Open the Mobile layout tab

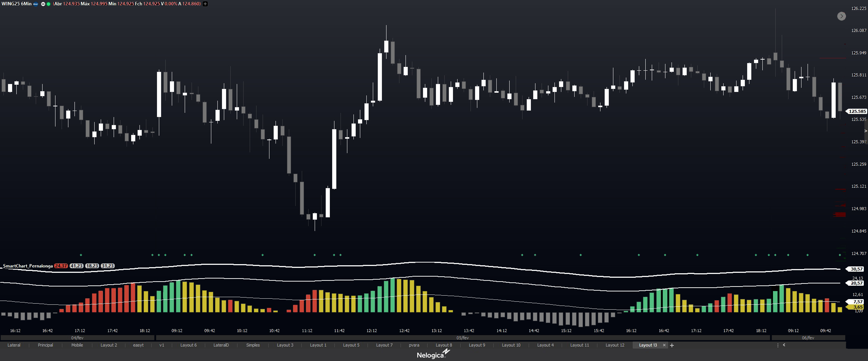77,345
